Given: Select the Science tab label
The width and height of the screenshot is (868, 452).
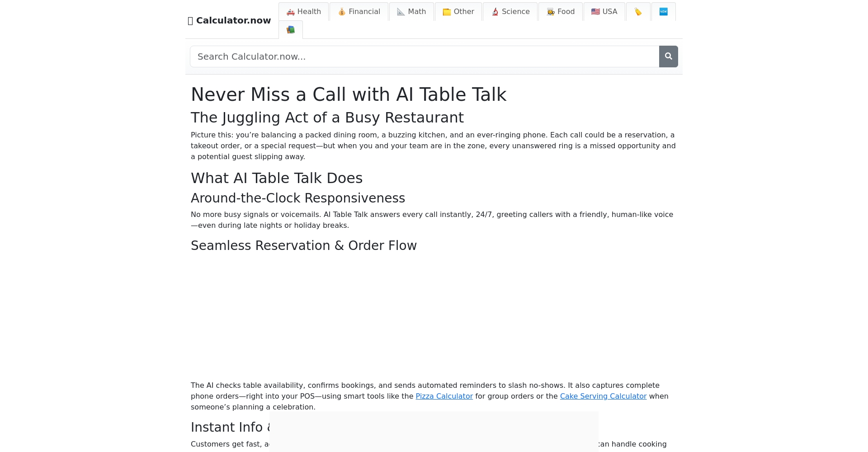Looking at the screenshot, I should (x=515, y=12).
